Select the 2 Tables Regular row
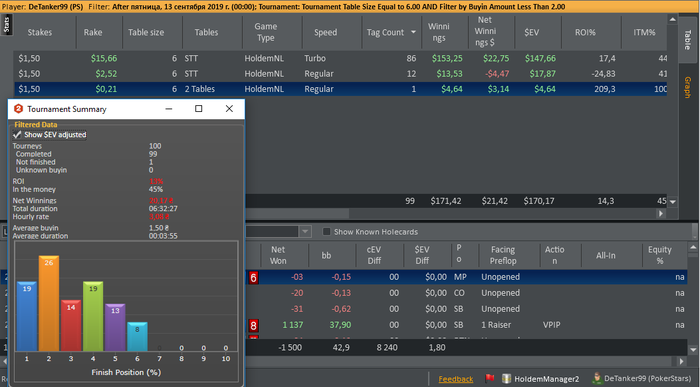Viewport: 700px width, 387px height. coord(340,89)
